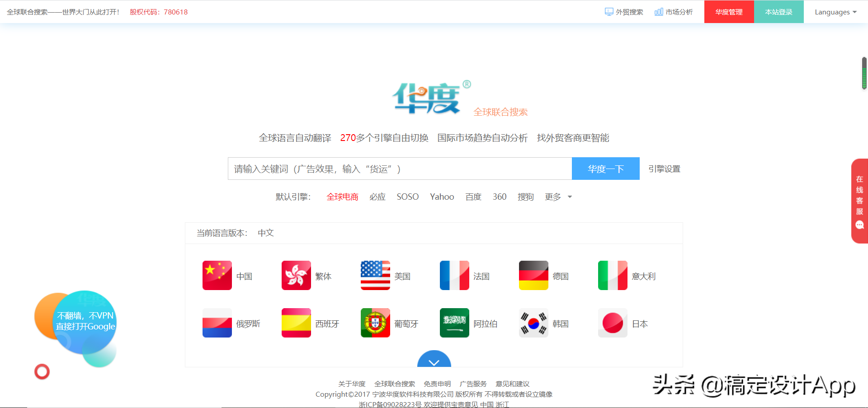Click the 股权代码: 780618 text

coord(159,12)
